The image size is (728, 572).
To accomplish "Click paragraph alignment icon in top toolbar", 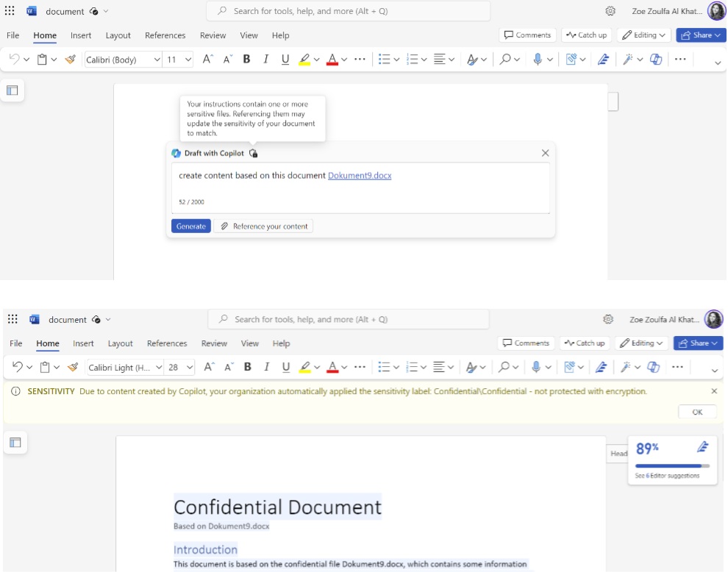I will click(x=439, y=59).
